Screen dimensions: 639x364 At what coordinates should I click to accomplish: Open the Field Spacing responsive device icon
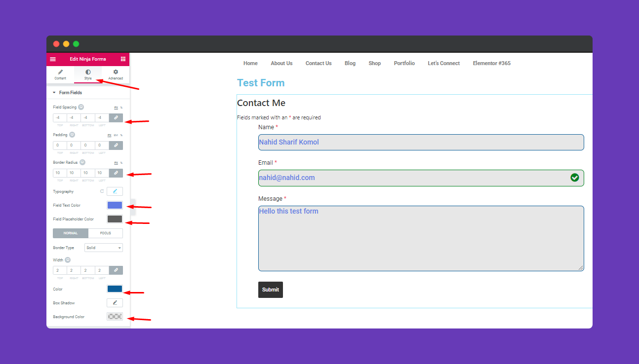[81, 107]
